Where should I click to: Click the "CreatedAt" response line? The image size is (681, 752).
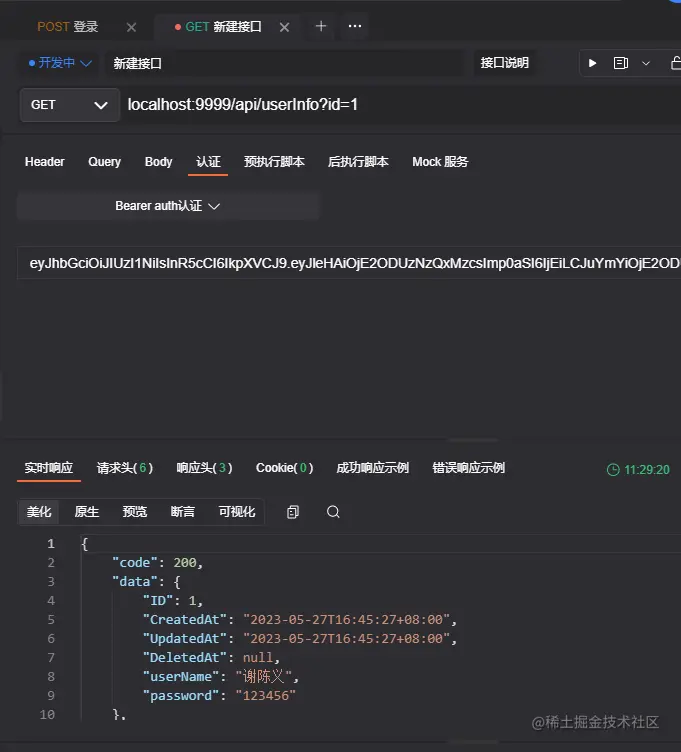[300, 620]
